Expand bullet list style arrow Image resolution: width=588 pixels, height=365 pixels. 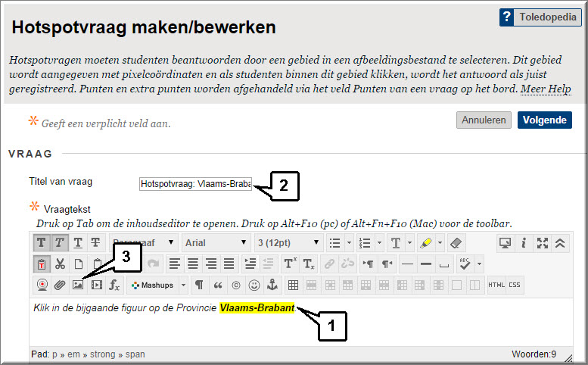[349, 243]
